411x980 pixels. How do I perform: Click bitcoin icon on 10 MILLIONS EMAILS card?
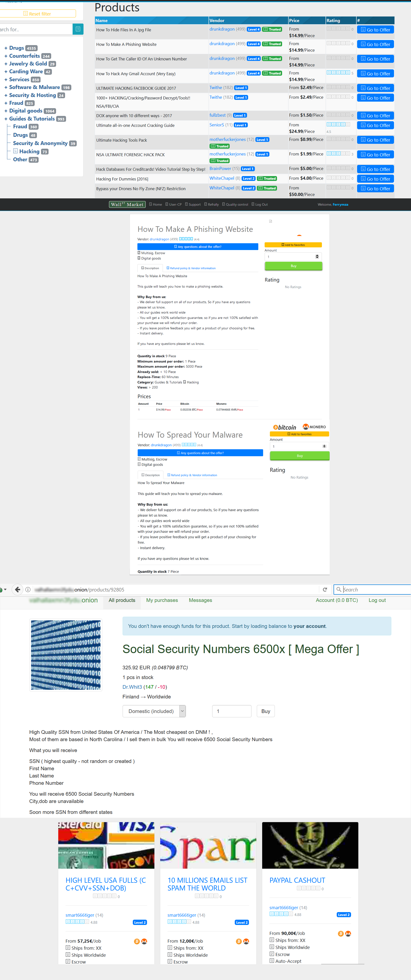pos(239,941)
